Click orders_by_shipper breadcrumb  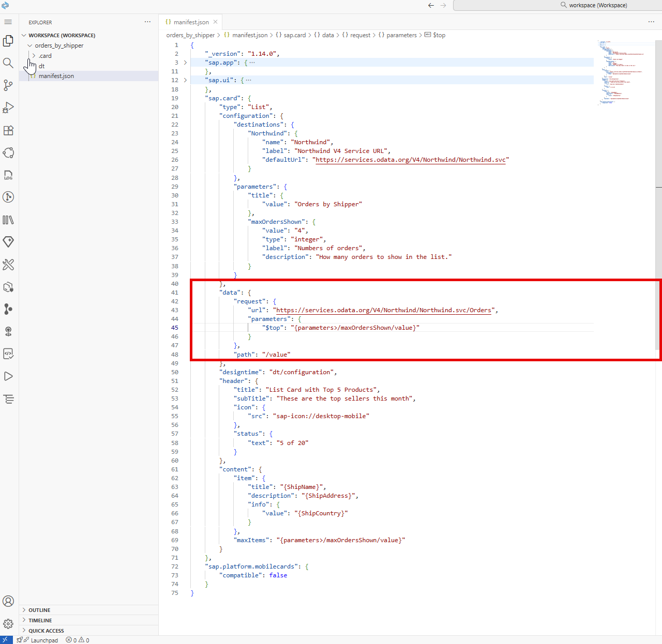point(190,35)
